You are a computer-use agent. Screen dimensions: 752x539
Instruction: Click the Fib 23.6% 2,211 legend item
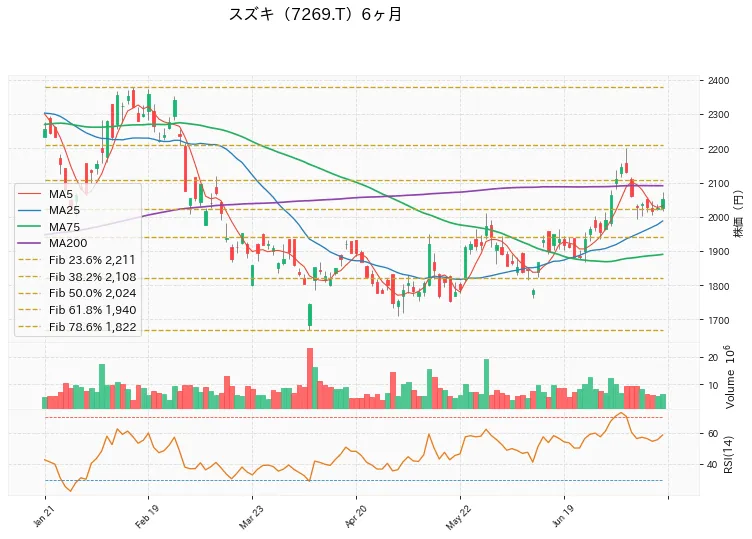pos(76,260)
